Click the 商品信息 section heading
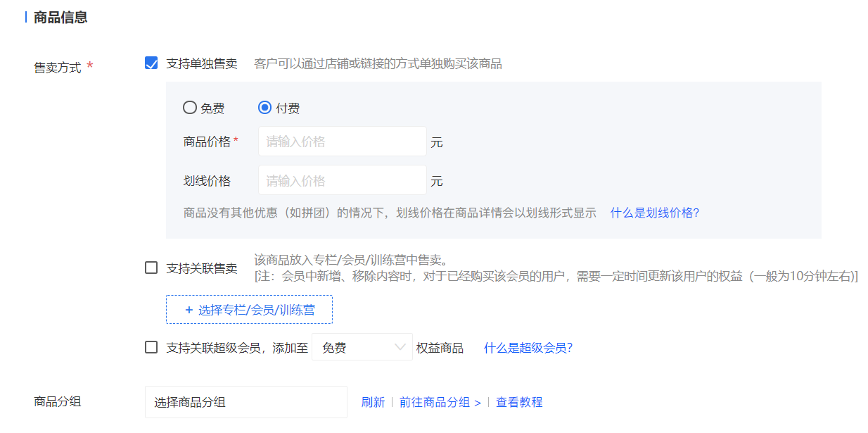The image size is (868, 433). (60, 18)
